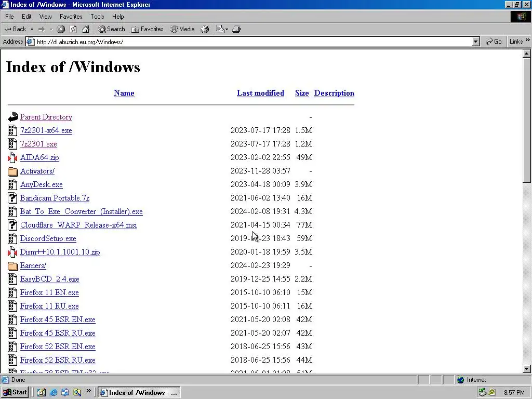Download Firefox 52 ESR EN.exe link
The width and height of the screenshot is (532, 399).
tap(58, 347)
